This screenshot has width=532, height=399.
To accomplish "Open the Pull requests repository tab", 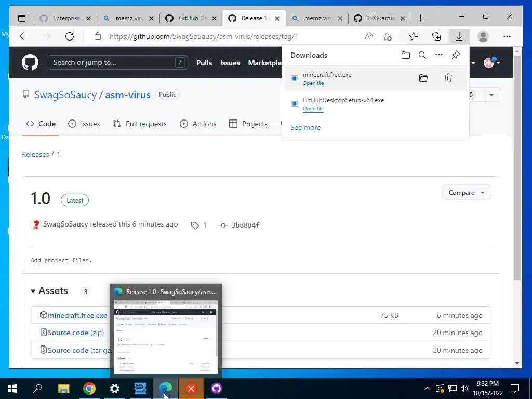I will tap(140, 124).
